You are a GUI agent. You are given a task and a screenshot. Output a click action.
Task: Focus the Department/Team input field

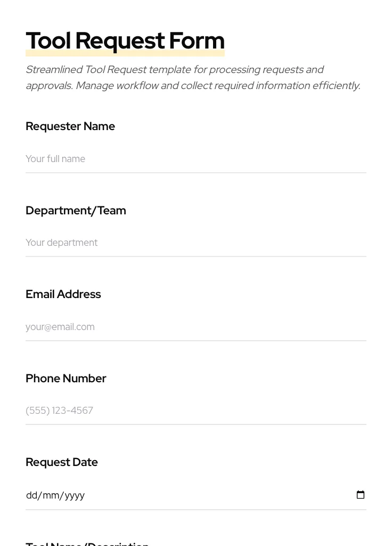195,243
